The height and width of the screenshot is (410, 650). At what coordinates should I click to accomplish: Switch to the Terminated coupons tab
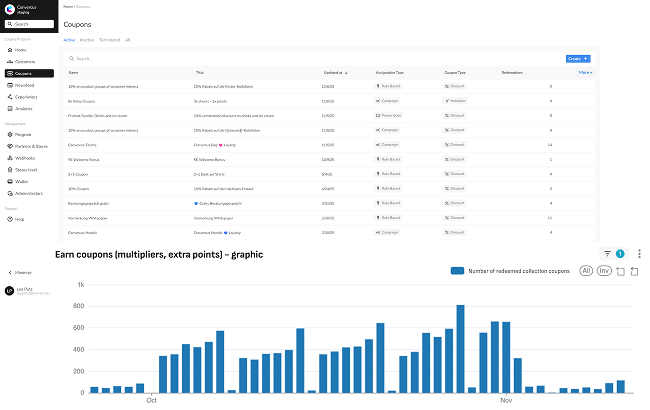click(x=109, y=40)
